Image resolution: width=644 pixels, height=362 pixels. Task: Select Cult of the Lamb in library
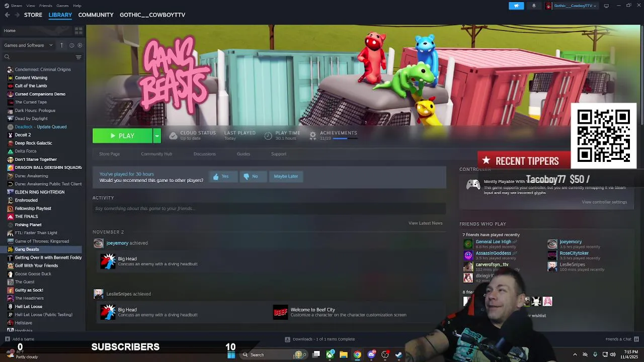(x=31, y=86)
